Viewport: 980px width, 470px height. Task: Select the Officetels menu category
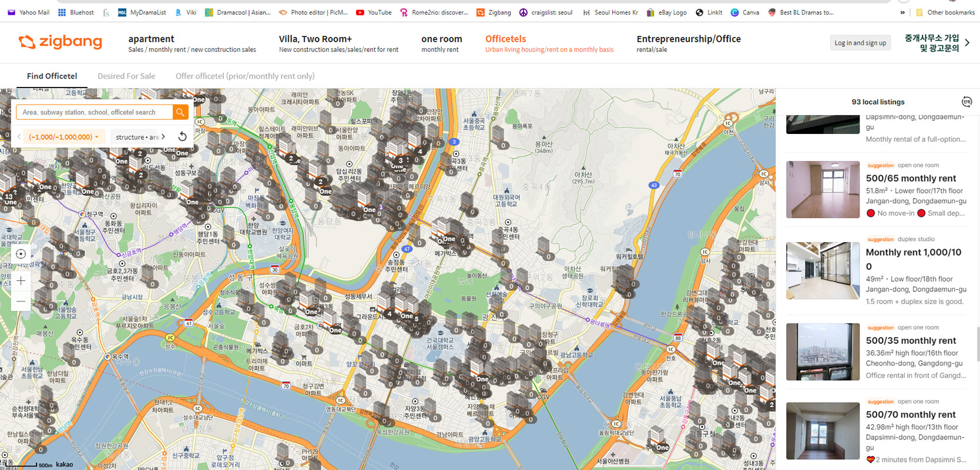click(x=505, y=39)
